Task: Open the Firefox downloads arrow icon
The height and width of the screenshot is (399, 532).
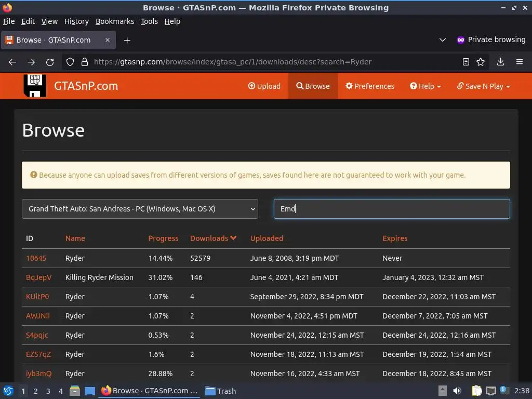Action: (x=500, y=62)
